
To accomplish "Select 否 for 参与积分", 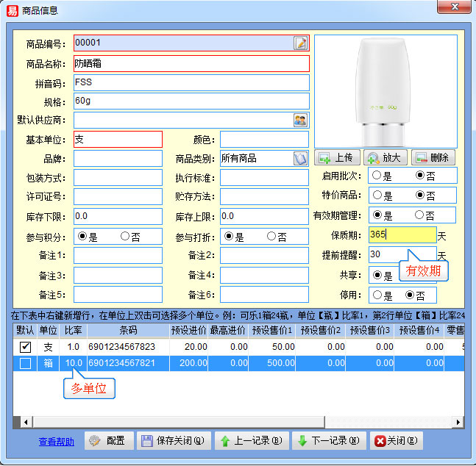I will coord(125,237).
